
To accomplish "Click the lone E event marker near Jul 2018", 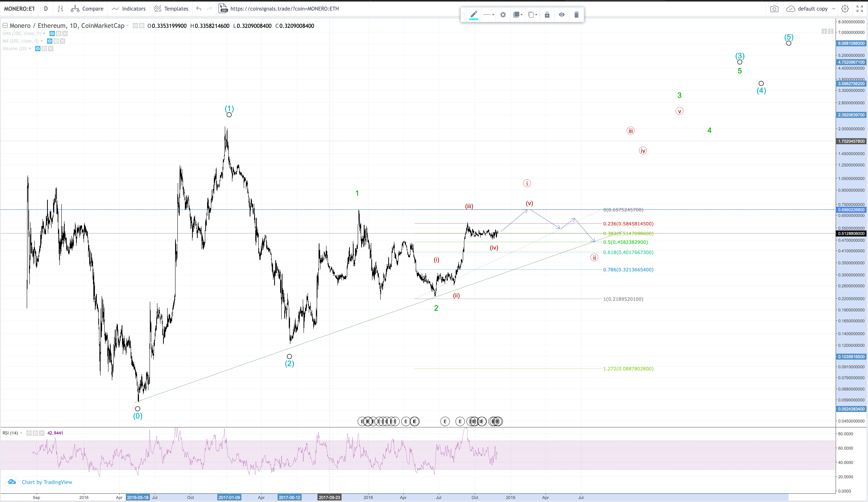I will [x=445, y=421].
